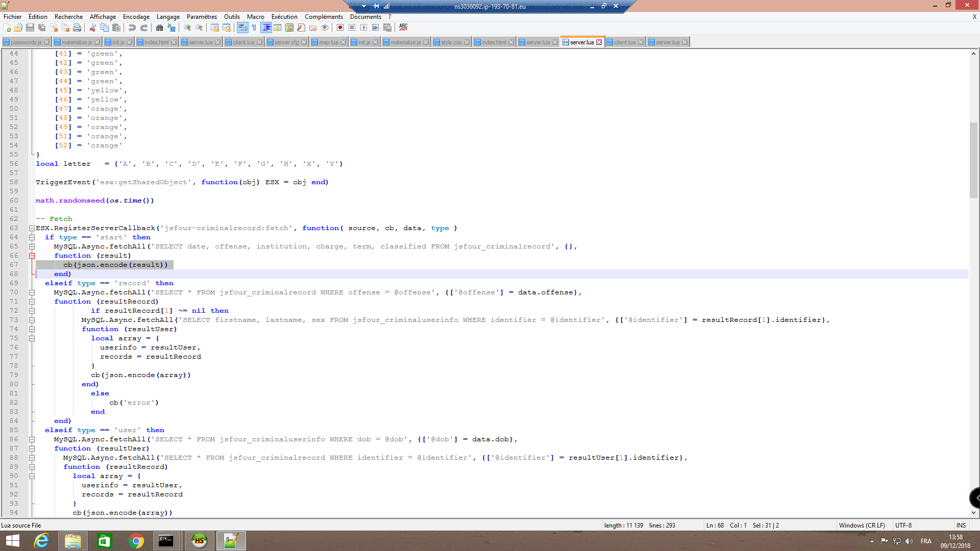This screenshot has width=980, height=551.
Task: Click the Zoom in magnifier icon
Action: point(187,28)
